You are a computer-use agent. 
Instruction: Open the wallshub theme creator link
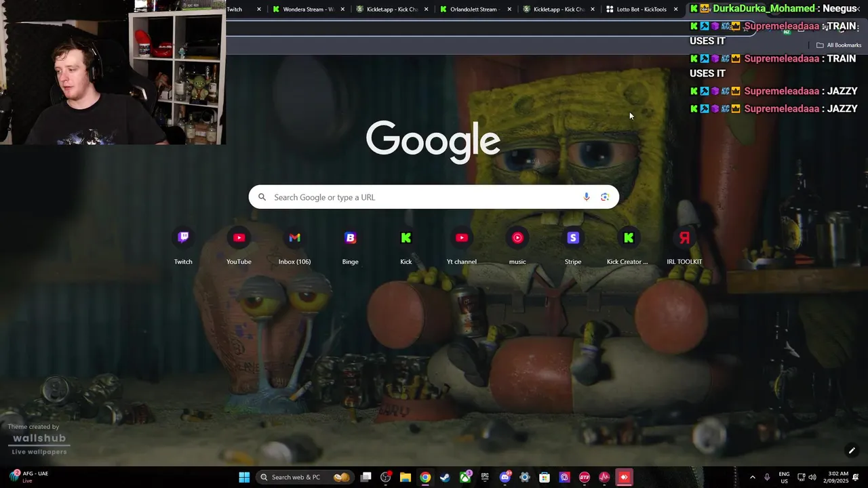(39, 439)
